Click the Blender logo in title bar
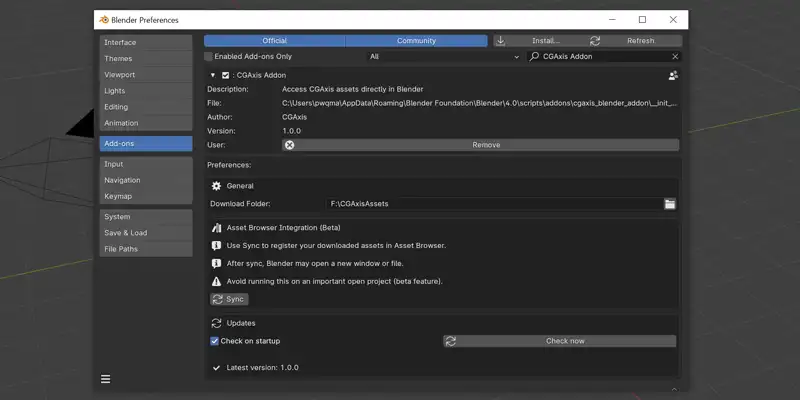 [x=104, y=19]
